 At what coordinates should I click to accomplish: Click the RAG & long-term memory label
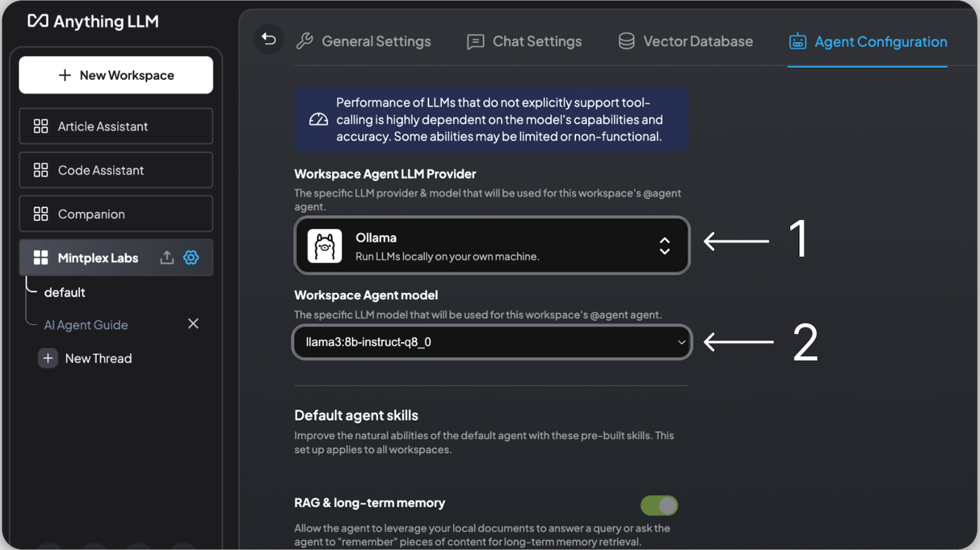tap(370, 503)
